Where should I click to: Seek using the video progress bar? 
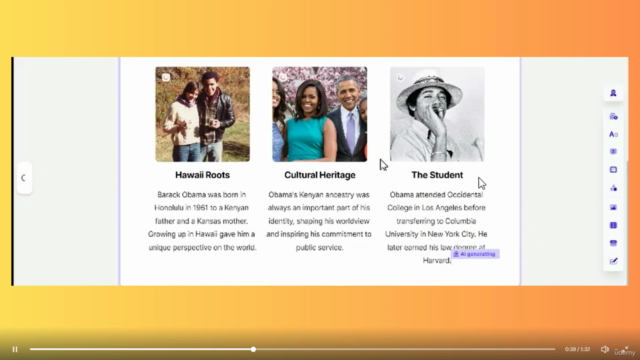(x=292, y=349)
